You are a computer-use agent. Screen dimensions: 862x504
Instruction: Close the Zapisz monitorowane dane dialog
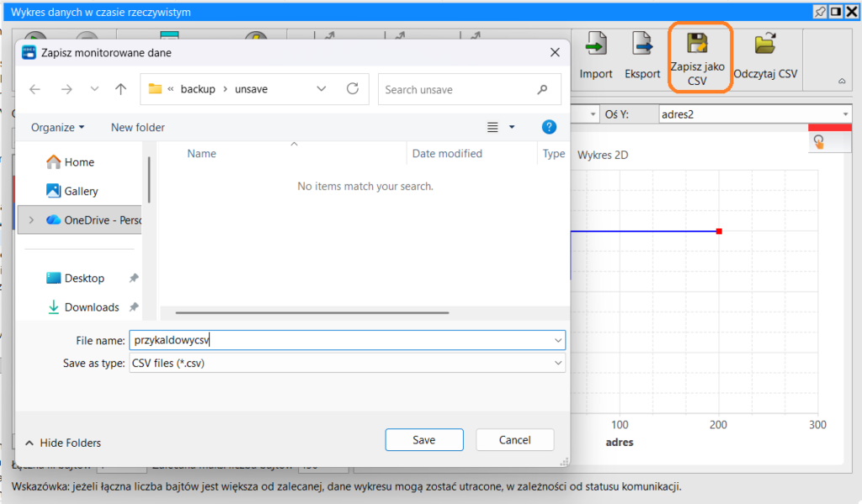(x=555, y=52)
